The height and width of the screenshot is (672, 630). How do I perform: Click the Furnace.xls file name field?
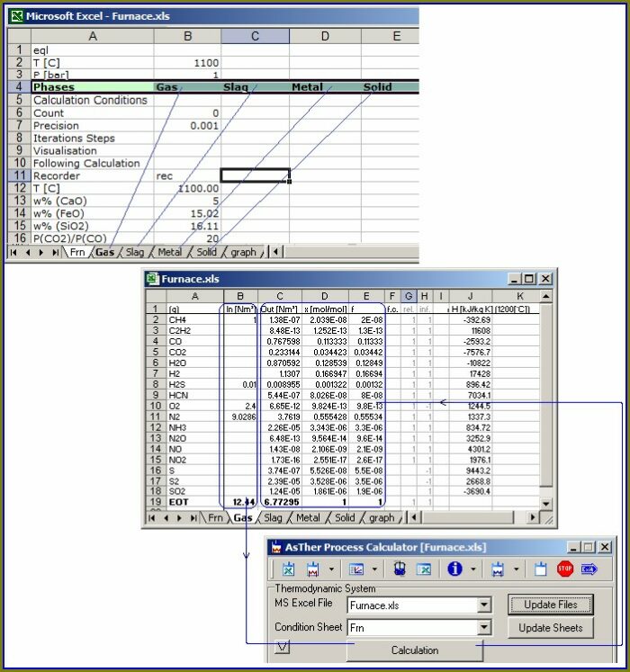(413, 605)
